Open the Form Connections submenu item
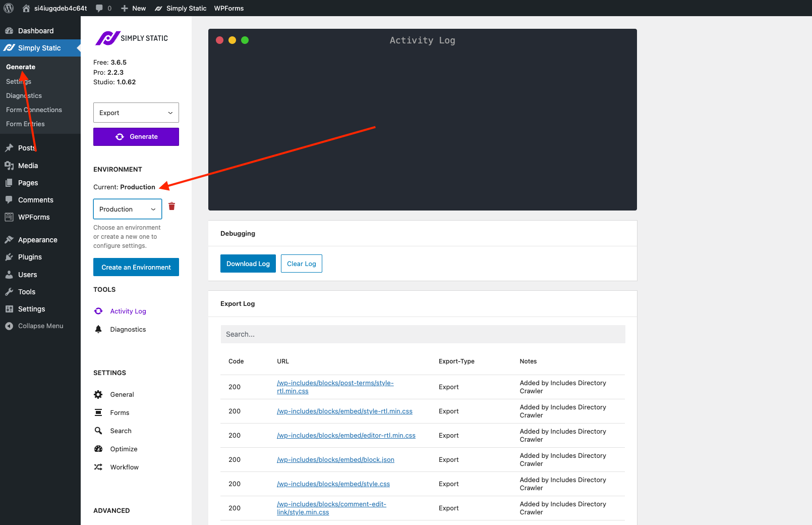This screenshot has height=525, width=812. (34, 110)
